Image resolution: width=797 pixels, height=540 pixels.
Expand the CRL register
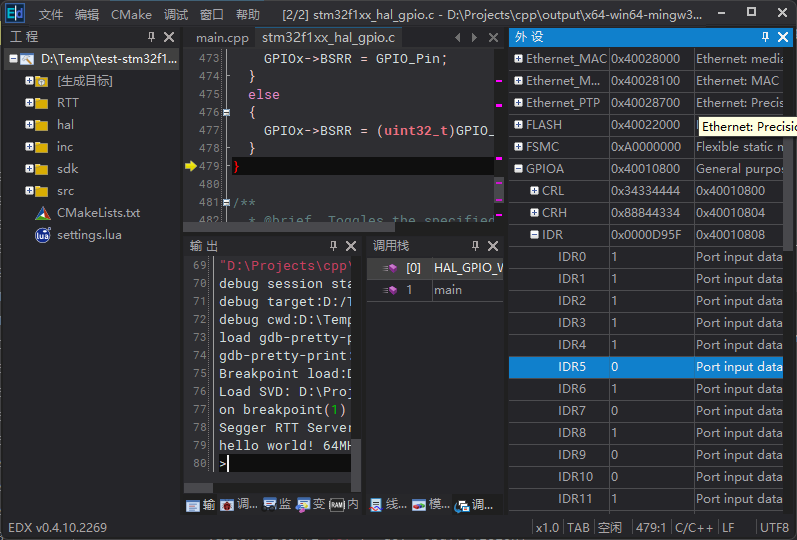(x=534, y=191)
